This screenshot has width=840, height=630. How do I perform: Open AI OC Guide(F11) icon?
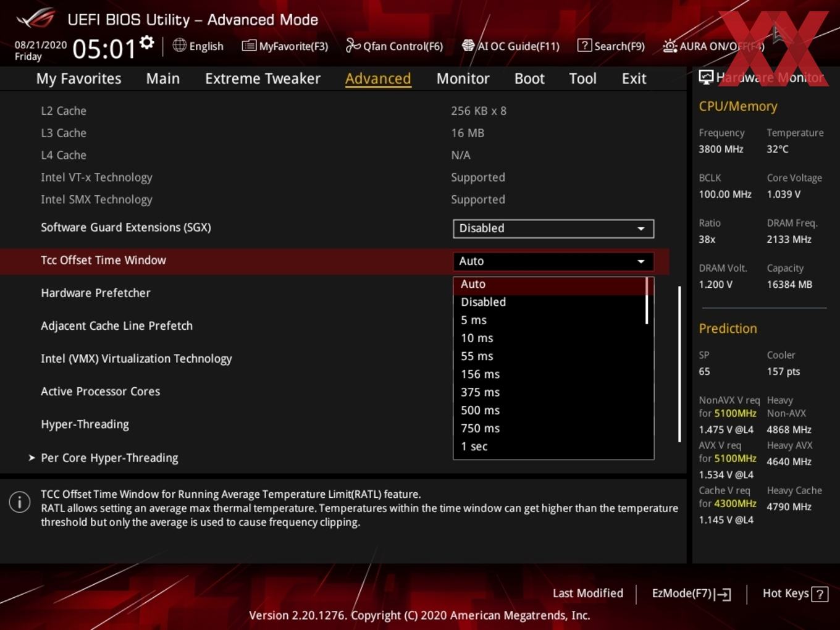468,46
